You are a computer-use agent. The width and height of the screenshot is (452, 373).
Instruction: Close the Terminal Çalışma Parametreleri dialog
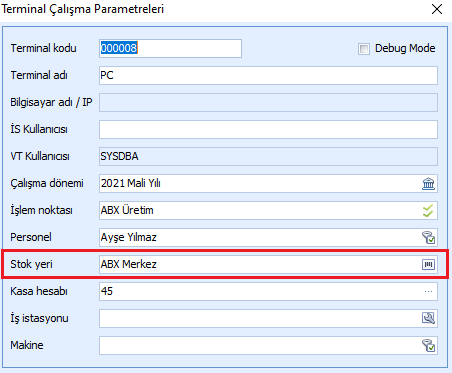click(437, 9)
